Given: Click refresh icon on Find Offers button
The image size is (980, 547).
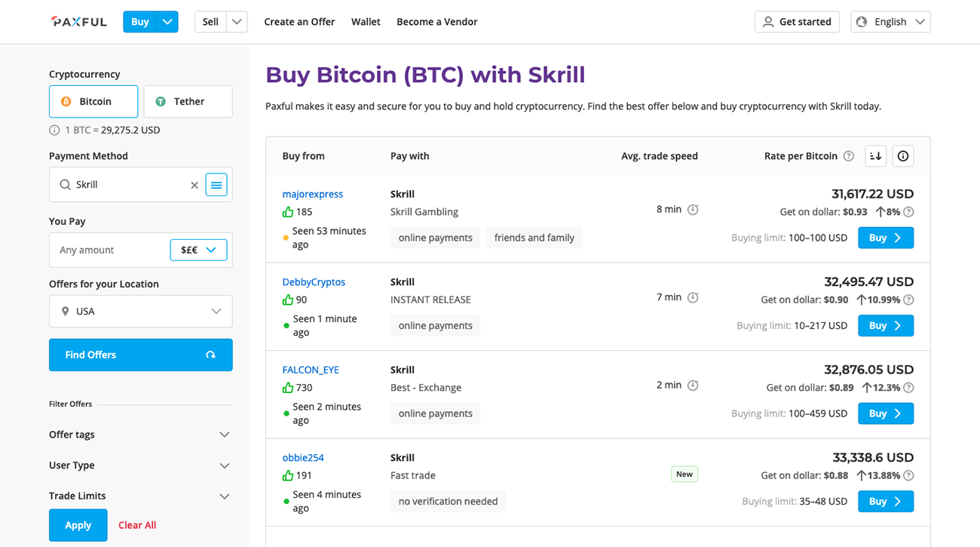Looking at the screenshot, I should pos(211,355).
